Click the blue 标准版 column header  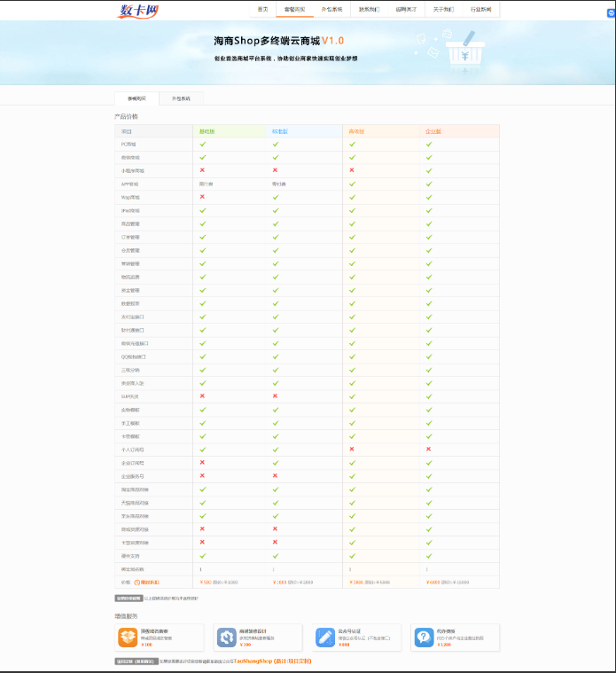[x=280, y=131]
